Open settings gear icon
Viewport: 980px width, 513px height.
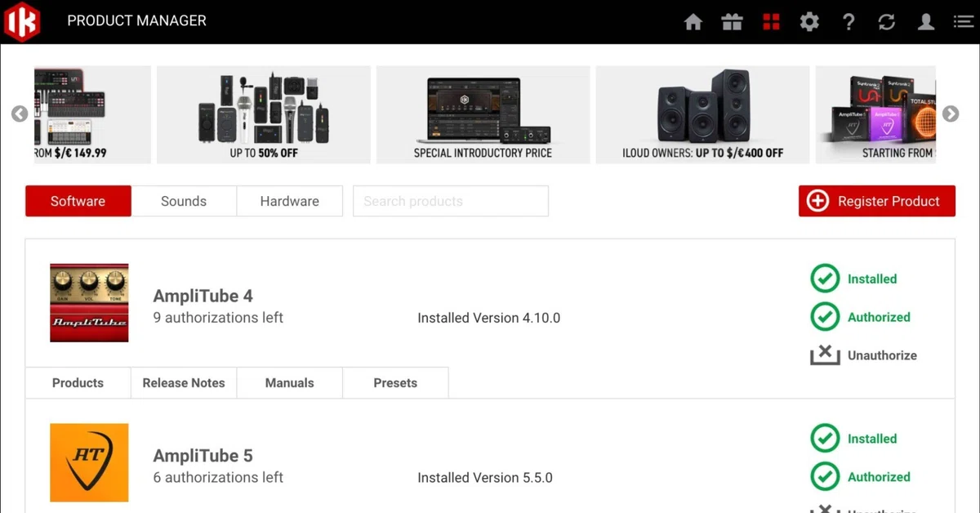click(809, 22)
